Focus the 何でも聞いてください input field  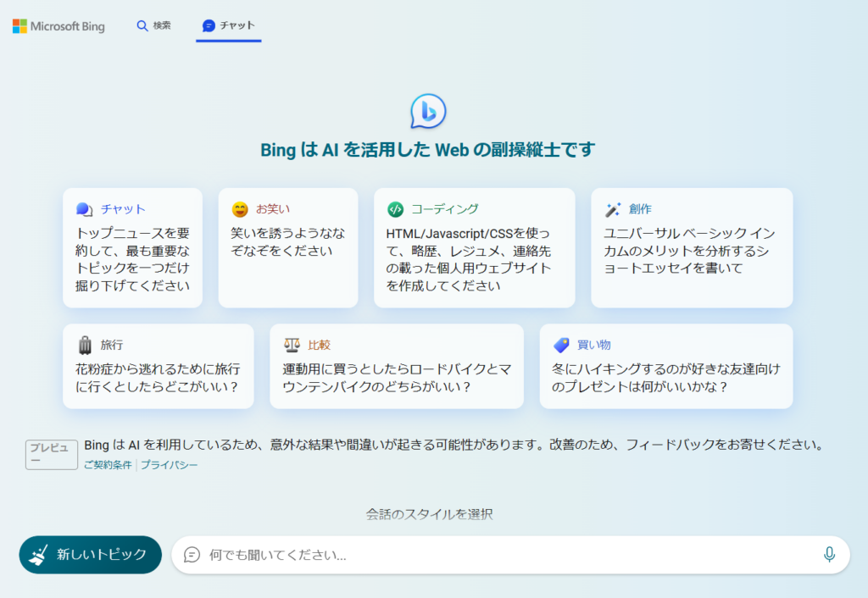pos(510,554)
